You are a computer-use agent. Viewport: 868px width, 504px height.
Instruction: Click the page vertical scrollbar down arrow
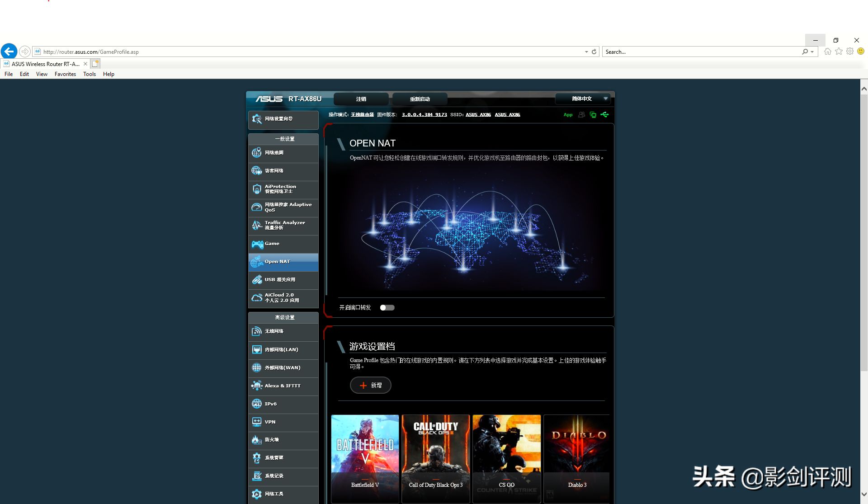pos(864,495)
